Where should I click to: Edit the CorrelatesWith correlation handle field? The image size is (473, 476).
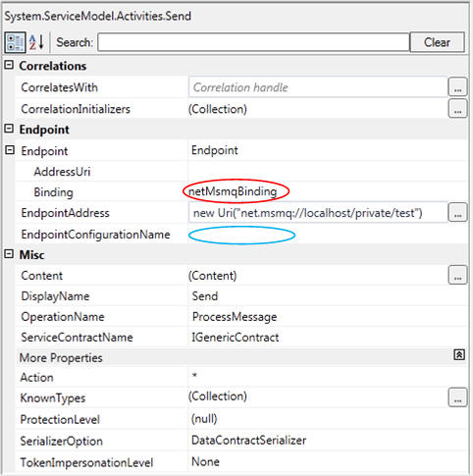click(x=318, y=87)
